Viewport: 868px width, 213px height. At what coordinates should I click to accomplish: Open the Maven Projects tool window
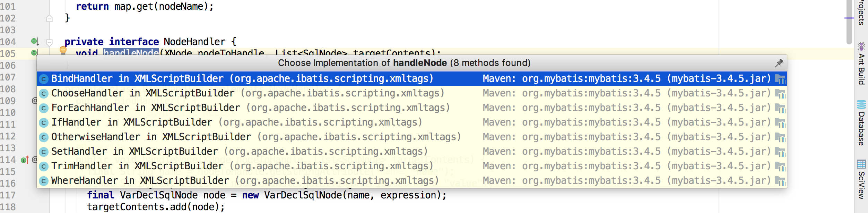click(x=861, y=12)
